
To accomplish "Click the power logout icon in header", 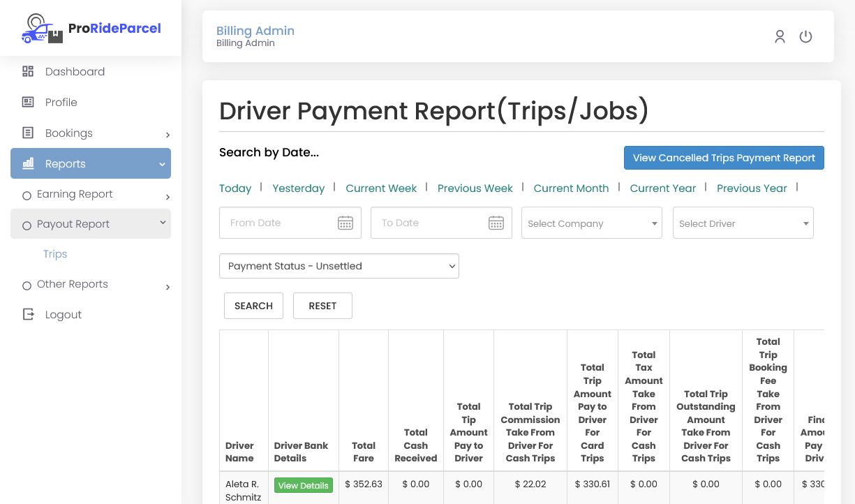I will 805,37.
